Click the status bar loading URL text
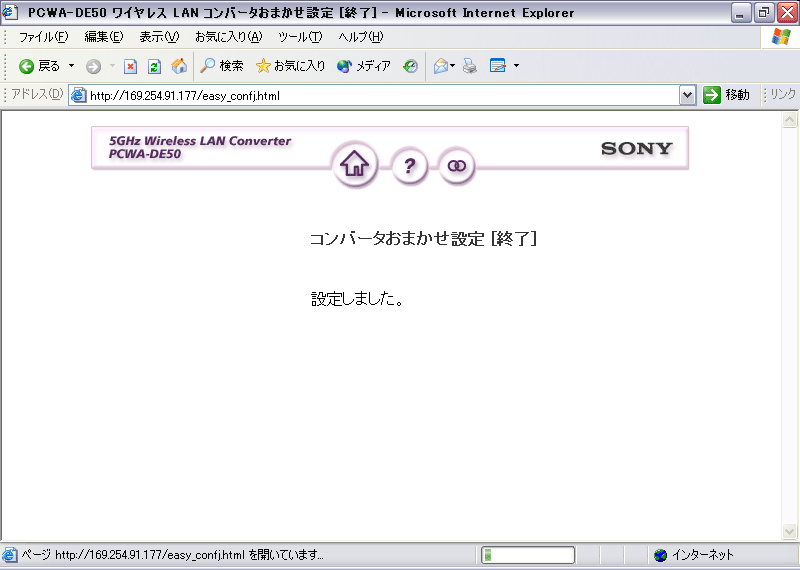 point(172,555)
